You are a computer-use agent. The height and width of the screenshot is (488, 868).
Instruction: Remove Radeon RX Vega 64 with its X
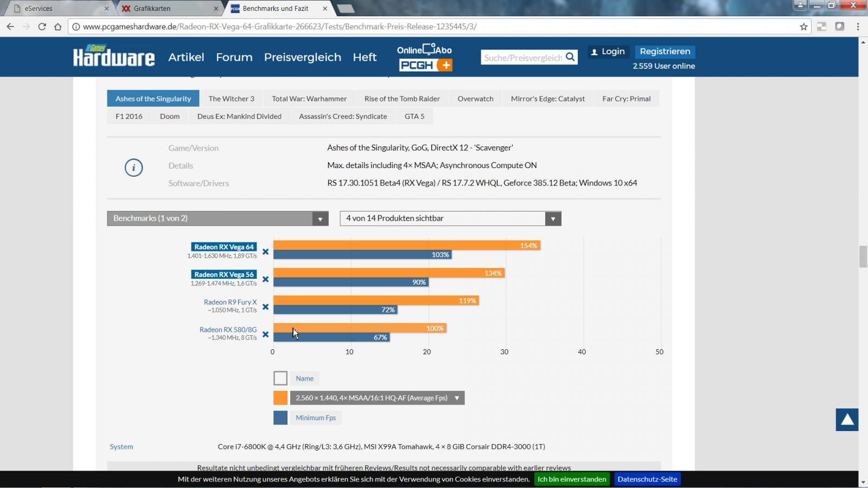265,252
